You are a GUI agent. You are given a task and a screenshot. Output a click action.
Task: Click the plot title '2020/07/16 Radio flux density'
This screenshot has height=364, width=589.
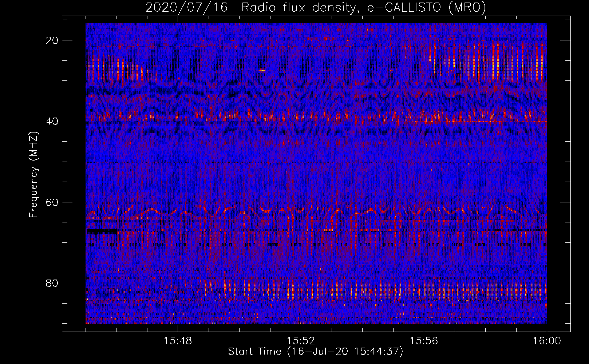point(316,7)
